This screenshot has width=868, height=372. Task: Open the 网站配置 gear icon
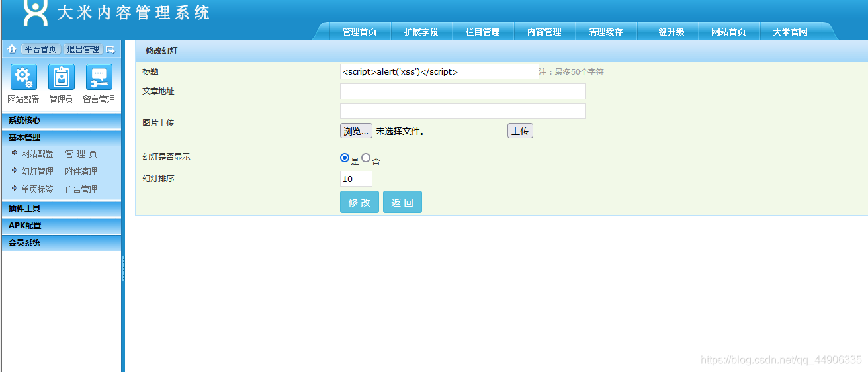point(23,77)
